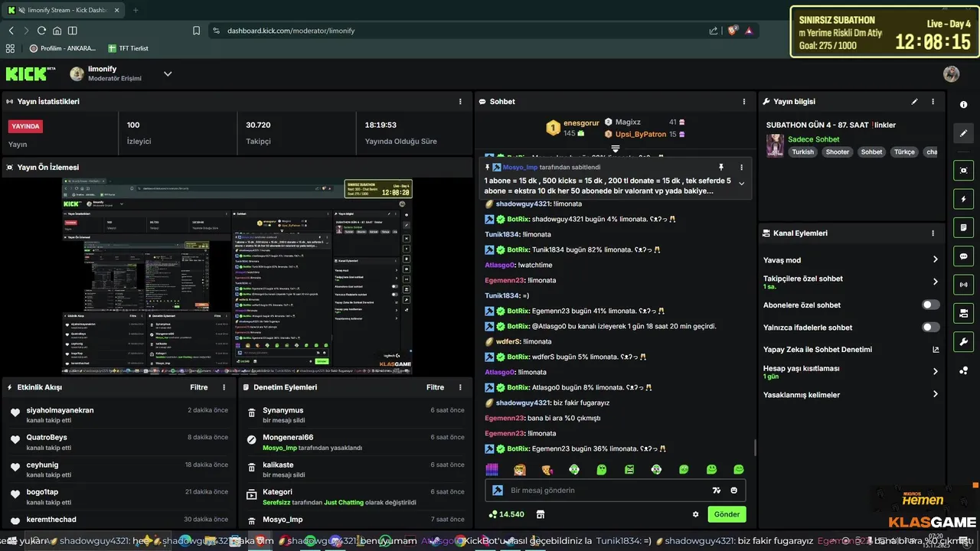Click the pin icon on pinned message

click(720, 167)
